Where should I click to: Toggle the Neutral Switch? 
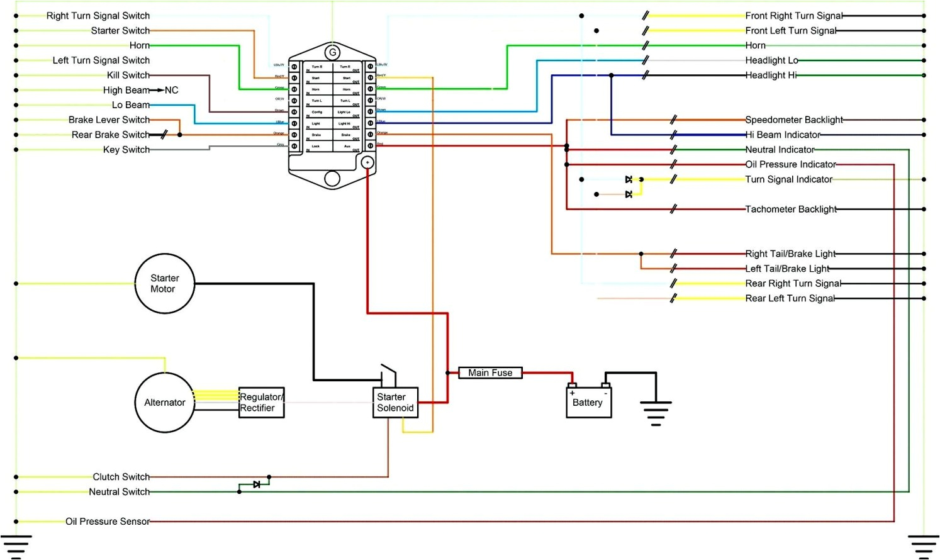(118, 491)
